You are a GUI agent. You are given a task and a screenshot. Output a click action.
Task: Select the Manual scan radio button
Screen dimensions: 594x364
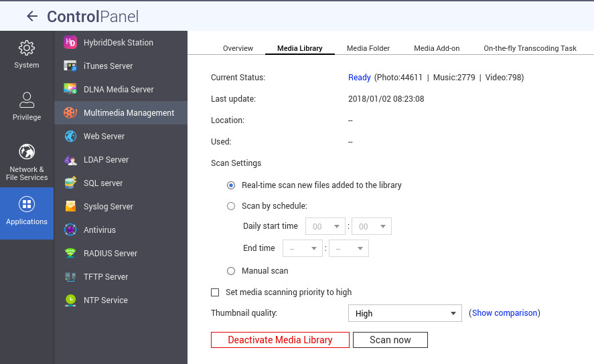pos(231,271)
